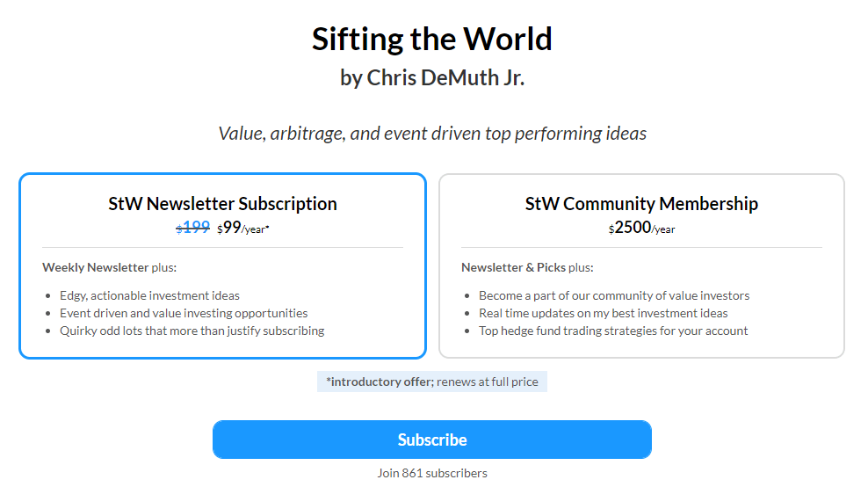Click "Become a part of our community" bullet
Viewport: 868px width, 487px height.
point(614,295)
